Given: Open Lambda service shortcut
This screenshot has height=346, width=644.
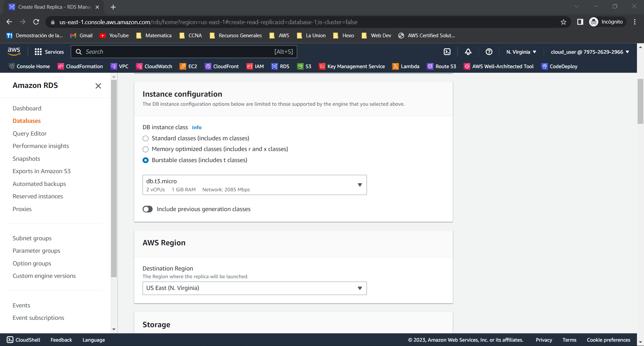Looking at the screenshot, I should [406, 66].
